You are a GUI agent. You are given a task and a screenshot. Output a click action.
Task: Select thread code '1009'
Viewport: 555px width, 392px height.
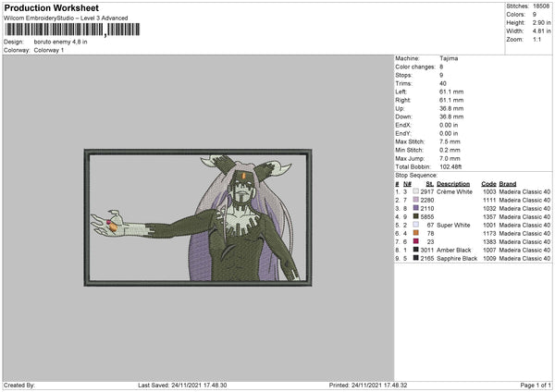489,258
